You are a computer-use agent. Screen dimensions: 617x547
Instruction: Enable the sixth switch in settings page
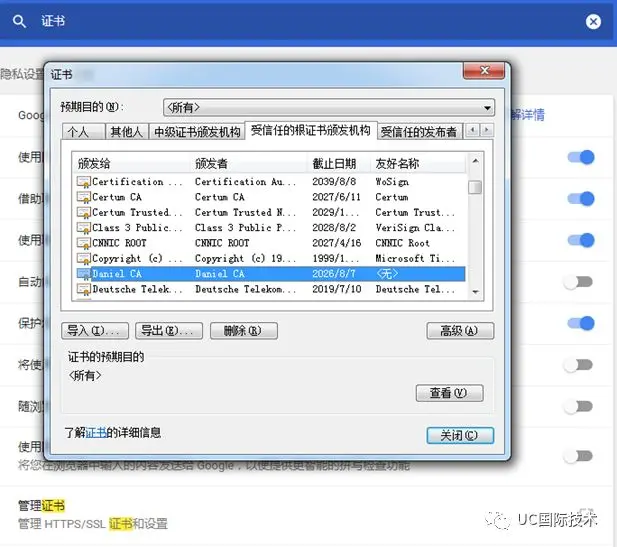coord(578,365)
